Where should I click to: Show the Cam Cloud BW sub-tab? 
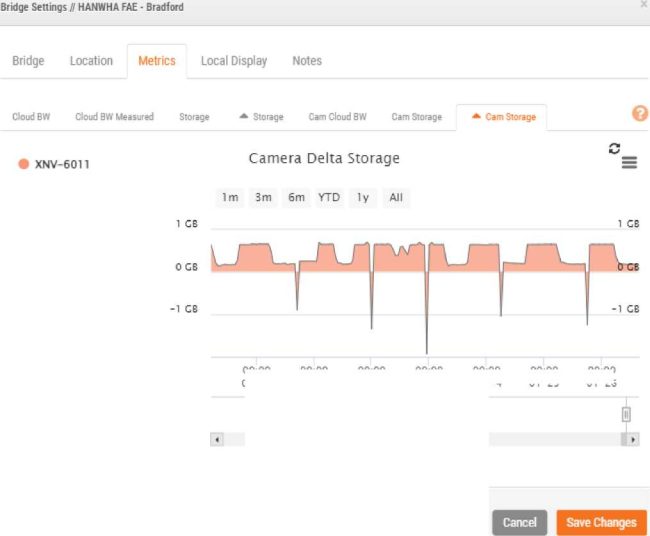pyautogui.click(x=337, y=117)
